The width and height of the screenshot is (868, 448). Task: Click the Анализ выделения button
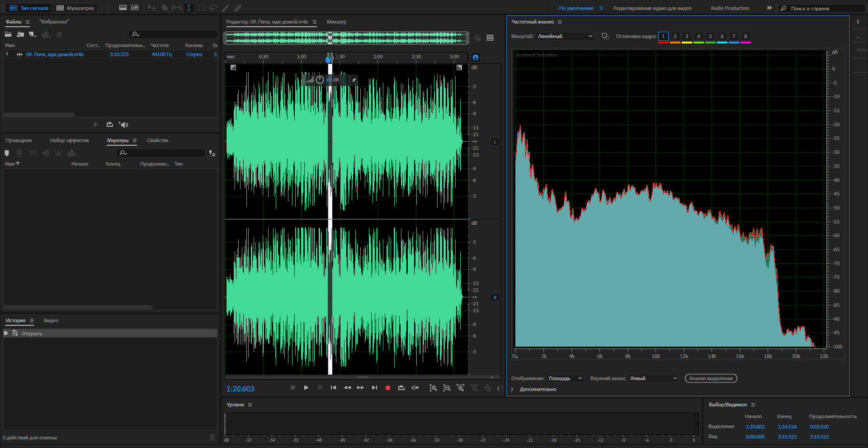click(711, 378)
